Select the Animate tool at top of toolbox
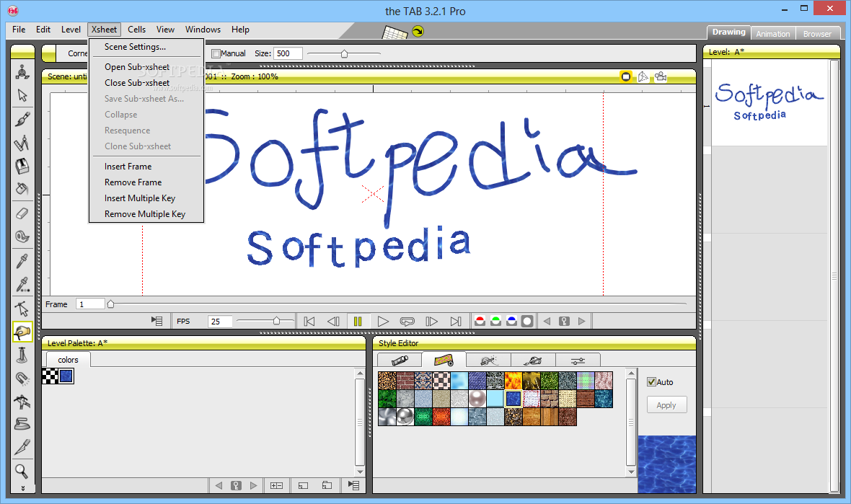 tap(22, 71)
